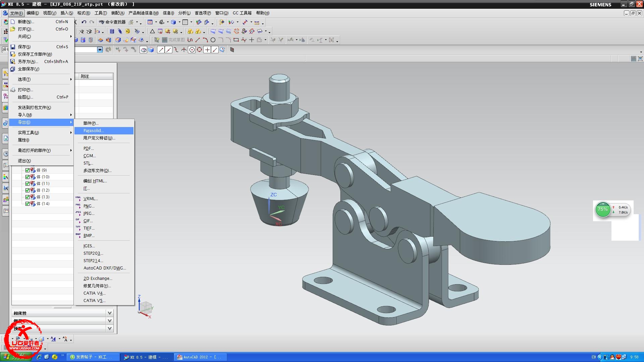
Task: Open the 帮助 menu in menu bar
Action: [x=263, y=13]
